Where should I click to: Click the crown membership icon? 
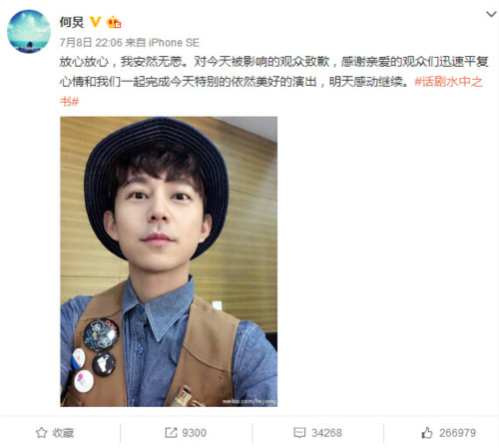[x=114, y=22]
